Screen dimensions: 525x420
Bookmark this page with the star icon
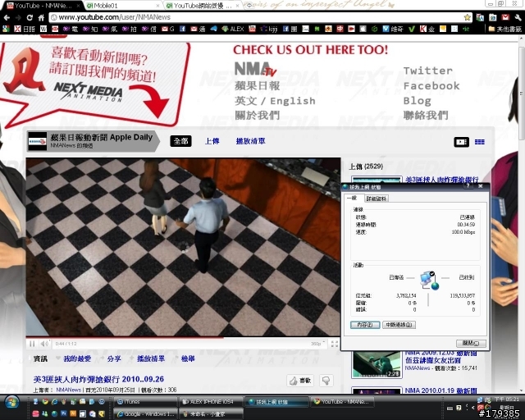pos(467,17)
